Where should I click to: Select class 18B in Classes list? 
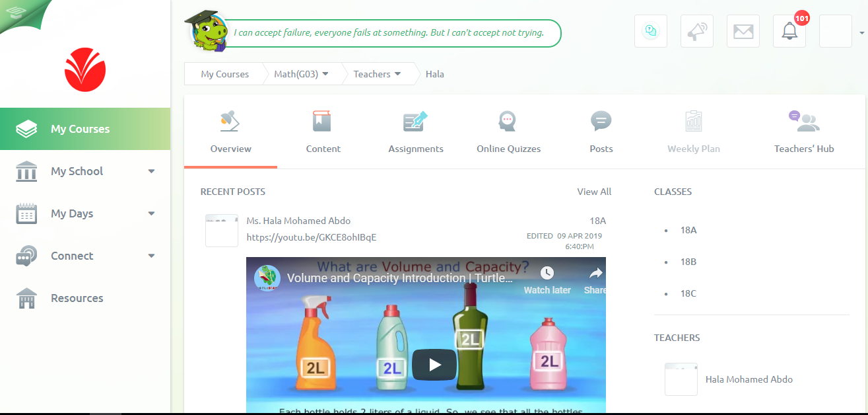tap(688, 262)
